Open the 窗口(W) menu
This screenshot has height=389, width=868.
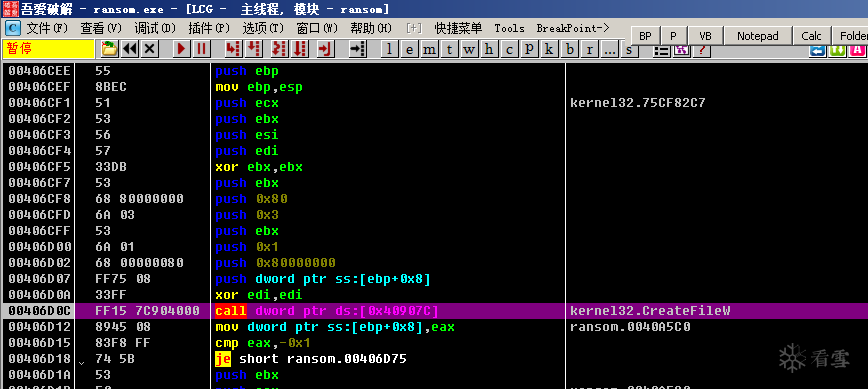point(317,28)
